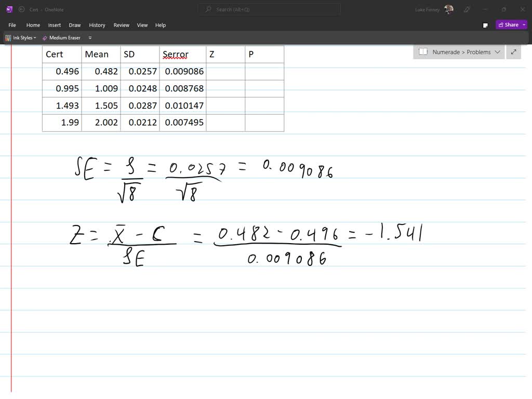
Task: Click Luke Finney's account avatar
Action: tap(448, 9)
